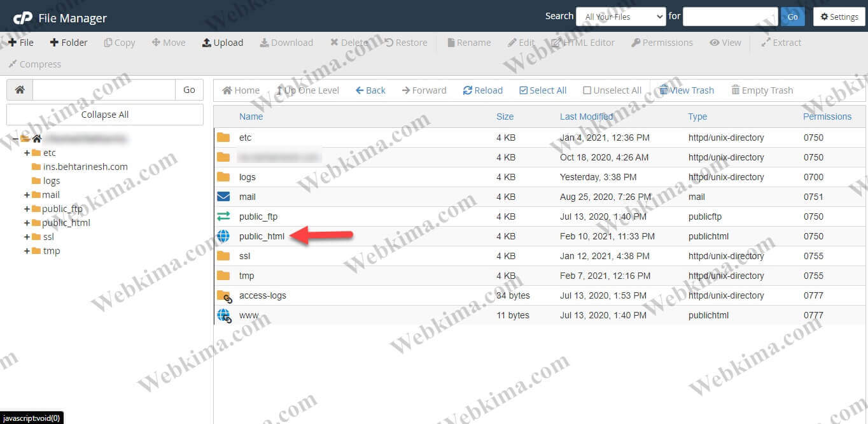Image resolution: width=868 pixels, height=424 pixels.
Task: Click Empty Trash
Action: (x=762, y=90)
